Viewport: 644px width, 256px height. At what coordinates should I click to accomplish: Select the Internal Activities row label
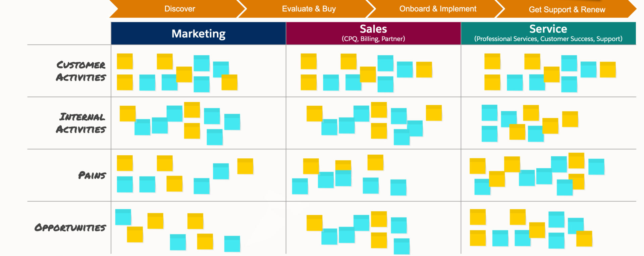(x=81, y=123)
